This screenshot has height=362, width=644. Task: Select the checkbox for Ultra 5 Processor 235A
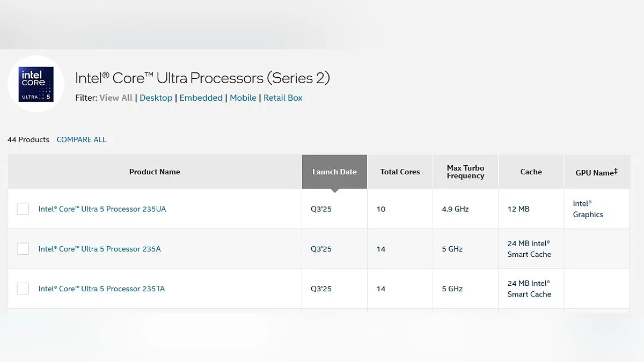pyautogui.click(x=23, y=249)
